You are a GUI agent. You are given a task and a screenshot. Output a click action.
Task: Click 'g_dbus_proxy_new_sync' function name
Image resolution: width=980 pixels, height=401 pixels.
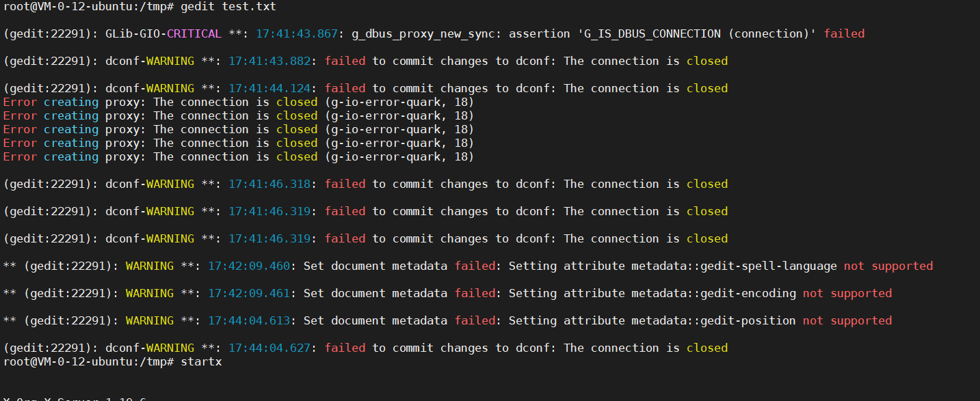(x=423, y=33)
